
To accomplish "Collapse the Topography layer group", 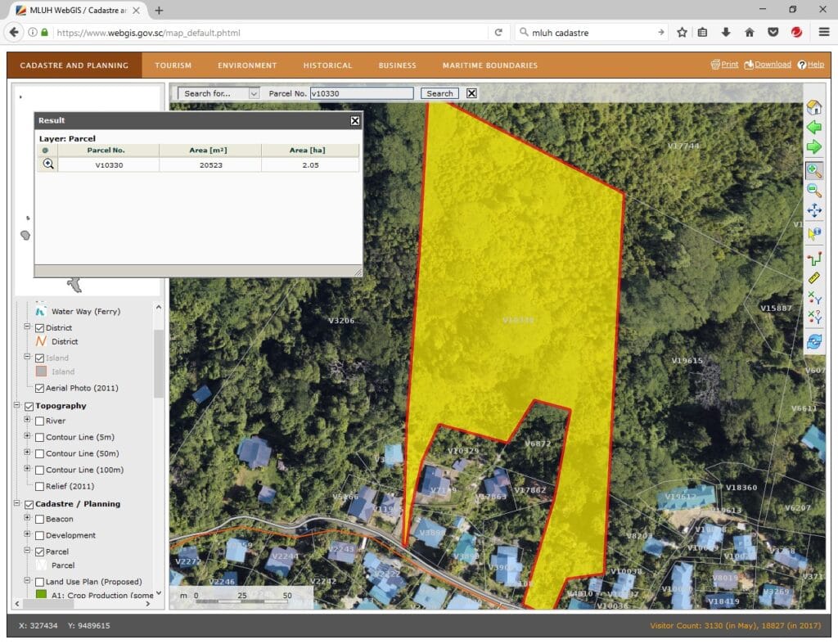I will pyautogui.click(x=18, y=406).
